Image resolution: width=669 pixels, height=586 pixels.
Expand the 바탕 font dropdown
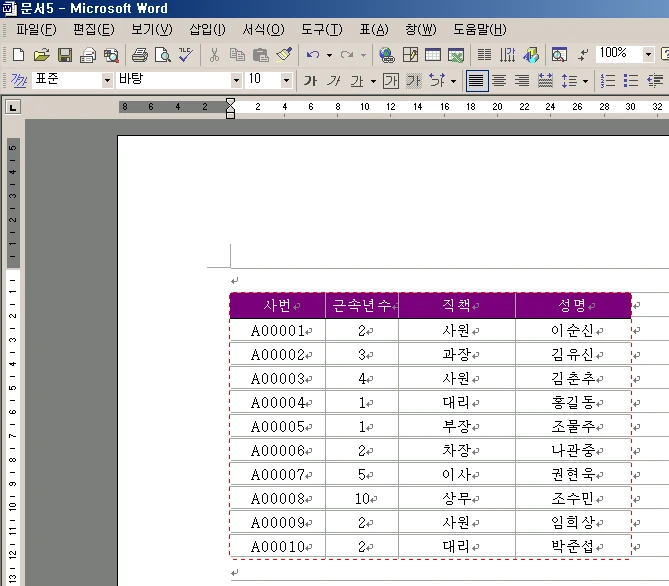pos(236,80)
